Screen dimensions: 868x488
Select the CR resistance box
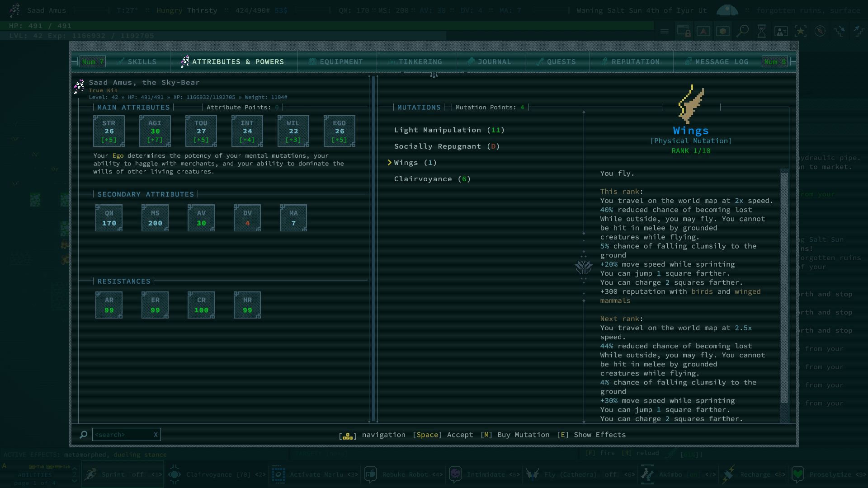pyautogui.click(x=201, y=305)
